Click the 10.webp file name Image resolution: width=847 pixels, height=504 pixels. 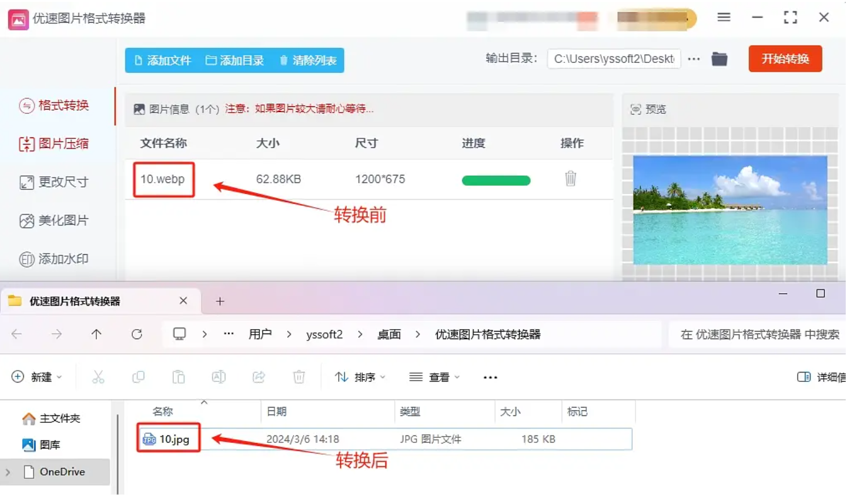pyautogui.click(x=162, y=179)
